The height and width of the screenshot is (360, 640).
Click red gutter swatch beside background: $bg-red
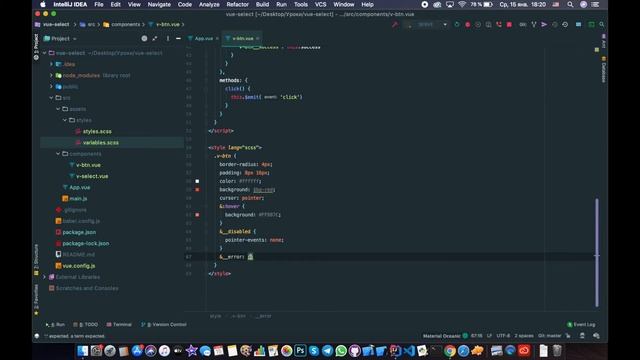tap(197, 190)
